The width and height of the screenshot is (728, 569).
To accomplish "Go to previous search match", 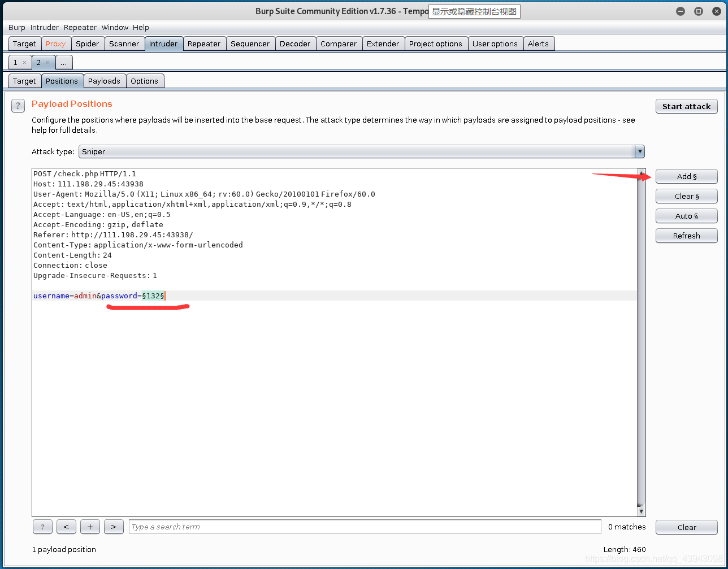I will tap(66, 527).
